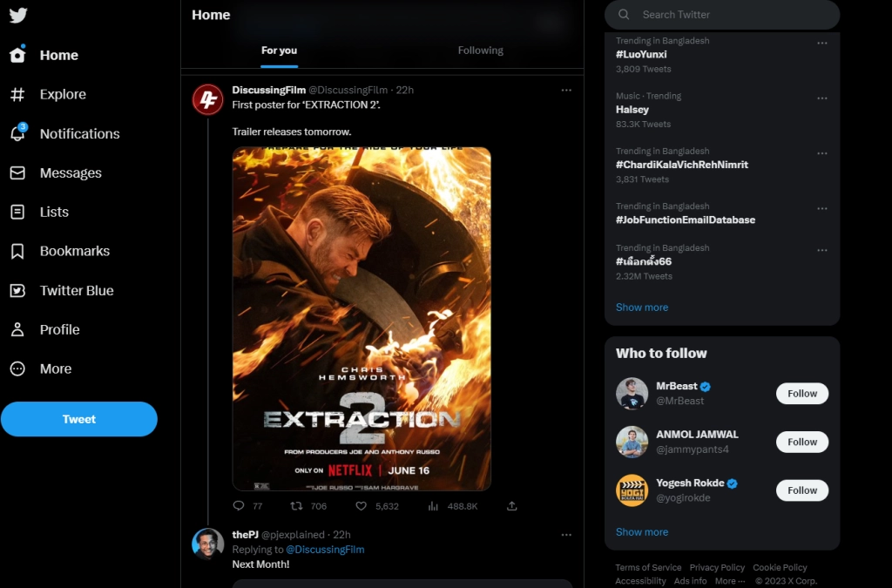Open the Twitter Blue icon
The image size is (892, 588).
[17, 291]
